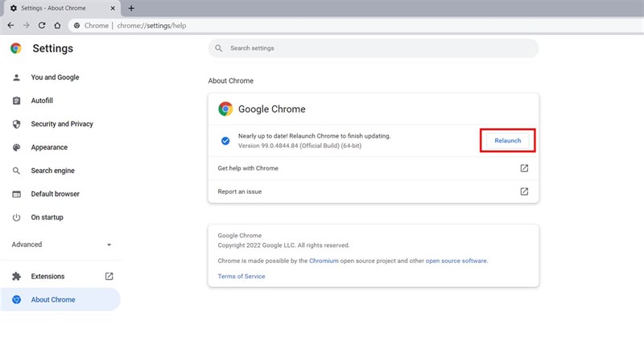
Task: Click the Chrome icon beside About Chrome
Action: (16, 299)
